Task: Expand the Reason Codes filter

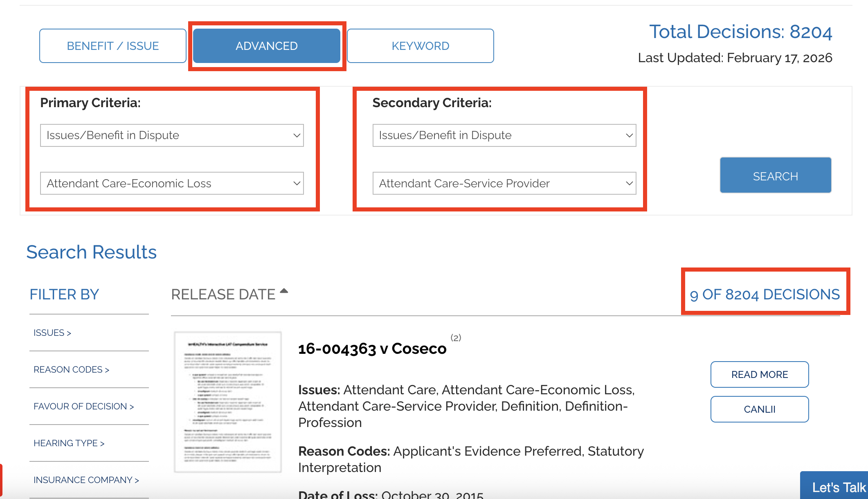Action: click(71, 370)
